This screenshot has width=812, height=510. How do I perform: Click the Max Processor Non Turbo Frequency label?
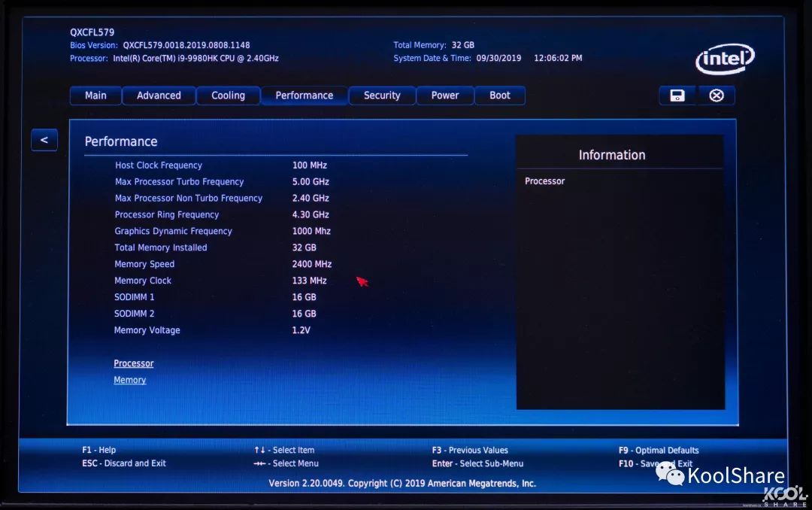click(189, 198)
